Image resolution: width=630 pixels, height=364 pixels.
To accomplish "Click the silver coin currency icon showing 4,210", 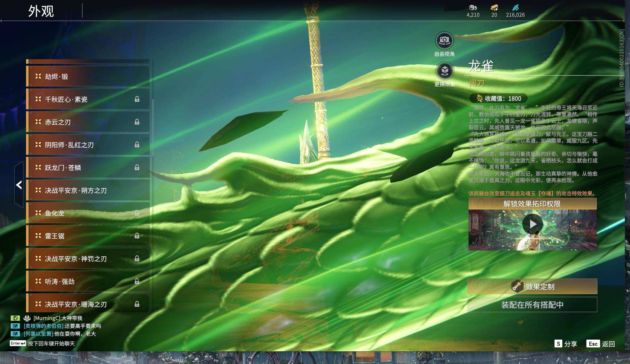I will point(473,7).
